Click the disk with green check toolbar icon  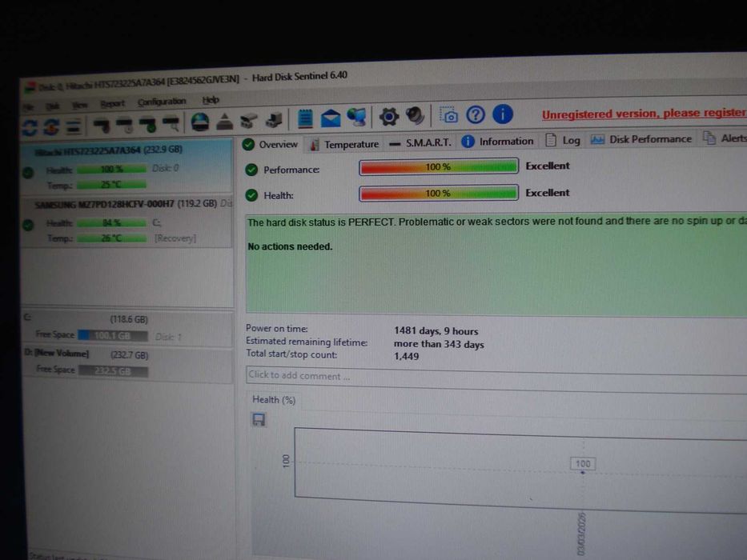click(x=147, y=125)
